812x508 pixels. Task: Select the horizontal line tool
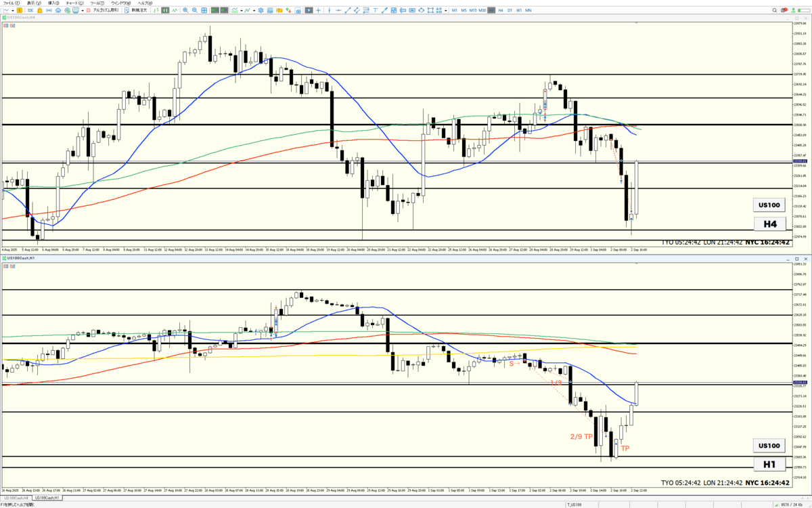click(338, 11)
